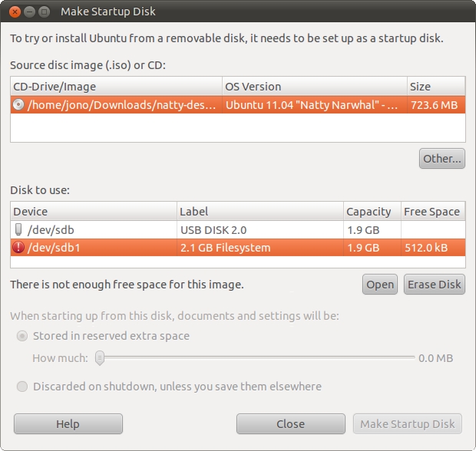Image resolution: width=476 pixels, height=451 pixels.
Task: Click the Erase Disk button
Action: [434, 285]
